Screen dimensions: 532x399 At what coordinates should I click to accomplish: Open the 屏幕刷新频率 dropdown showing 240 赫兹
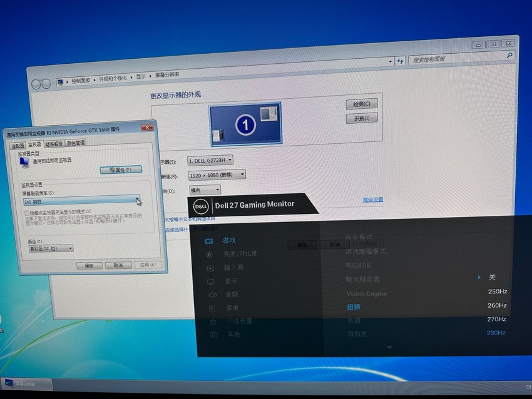click(81, 201)
